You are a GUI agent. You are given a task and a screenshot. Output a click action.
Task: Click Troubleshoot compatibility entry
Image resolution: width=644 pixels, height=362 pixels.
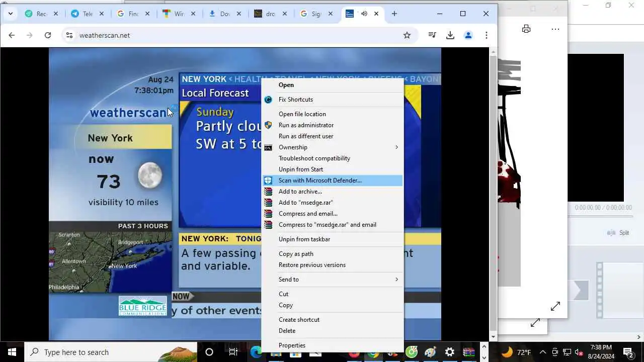tap(314, 158)
